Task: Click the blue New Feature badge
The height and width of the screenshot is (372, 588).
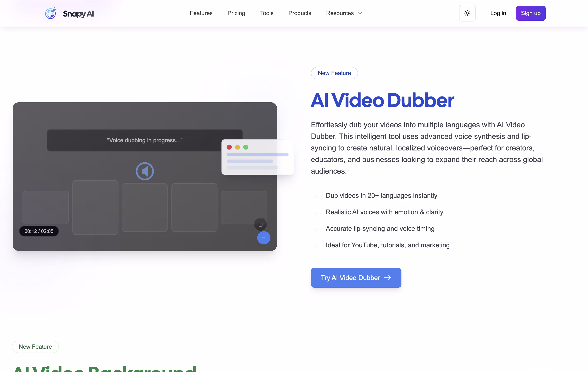Action: click(334, 73)
